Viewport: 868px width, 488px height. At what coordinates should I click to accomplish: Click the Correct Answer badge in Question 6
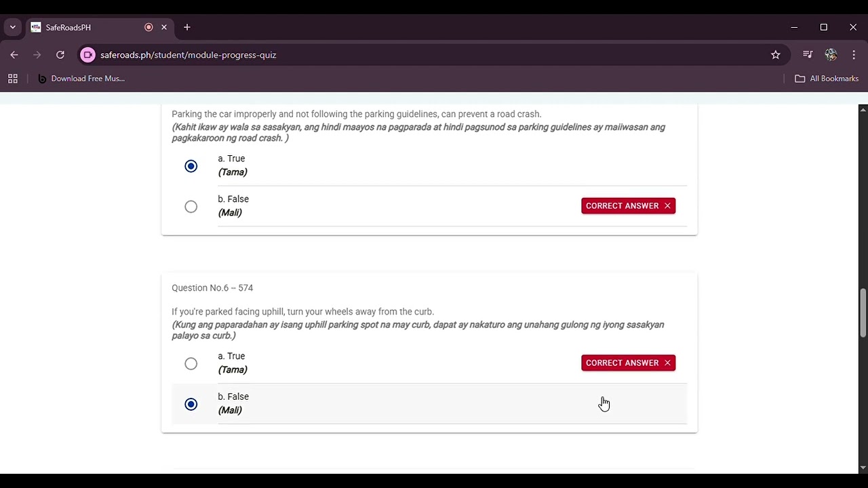(x=628, y=363)
